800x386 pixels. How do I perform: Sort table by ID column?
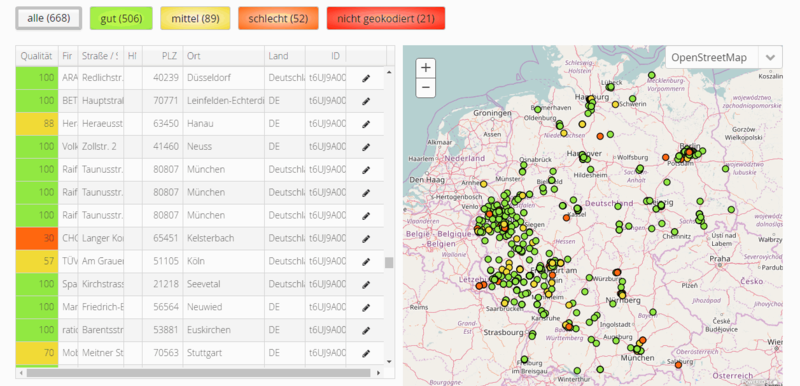(326, 56)
